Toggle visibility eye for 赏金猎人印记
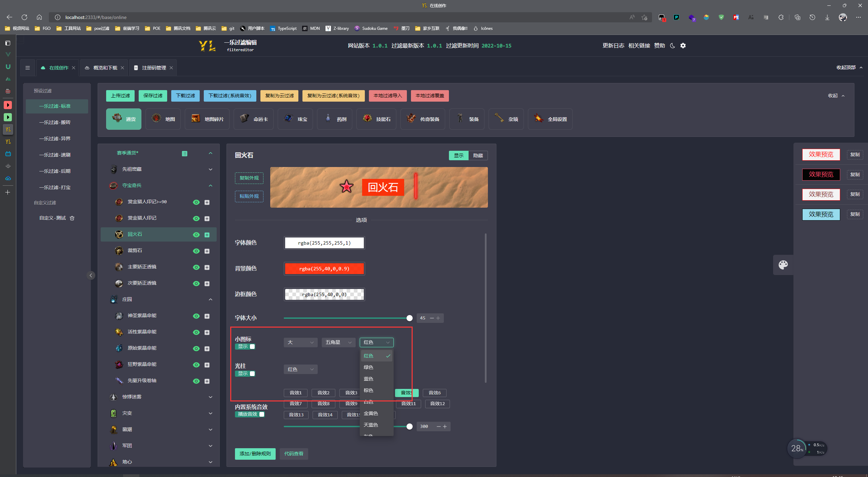The width and height of the screenshot is (868, 477). click(x=196, y=219)
